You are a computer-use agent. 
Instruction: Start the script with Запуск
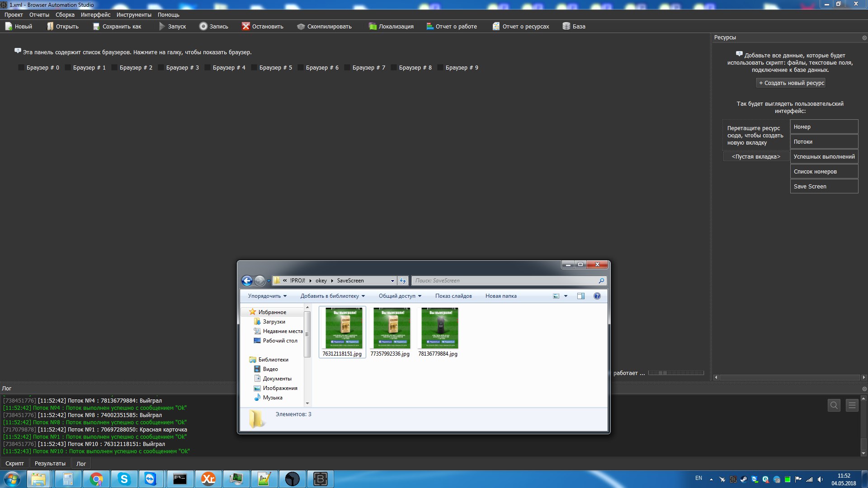point(172,26)
